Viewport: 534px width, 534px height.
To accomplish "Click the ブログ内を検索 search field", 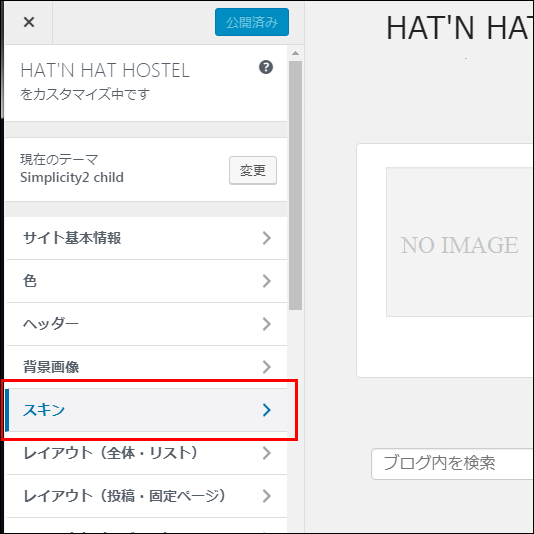I will tap(452, 464).
